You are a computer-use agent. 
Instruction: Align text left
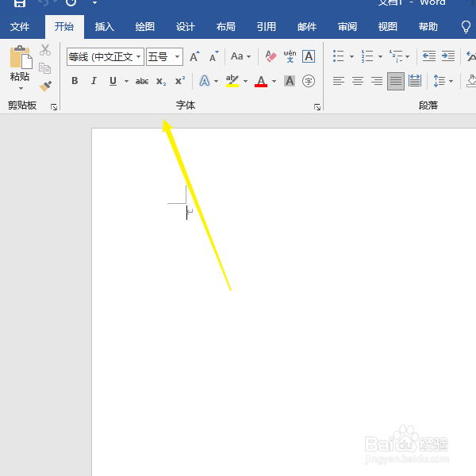[x=339, y=81]
